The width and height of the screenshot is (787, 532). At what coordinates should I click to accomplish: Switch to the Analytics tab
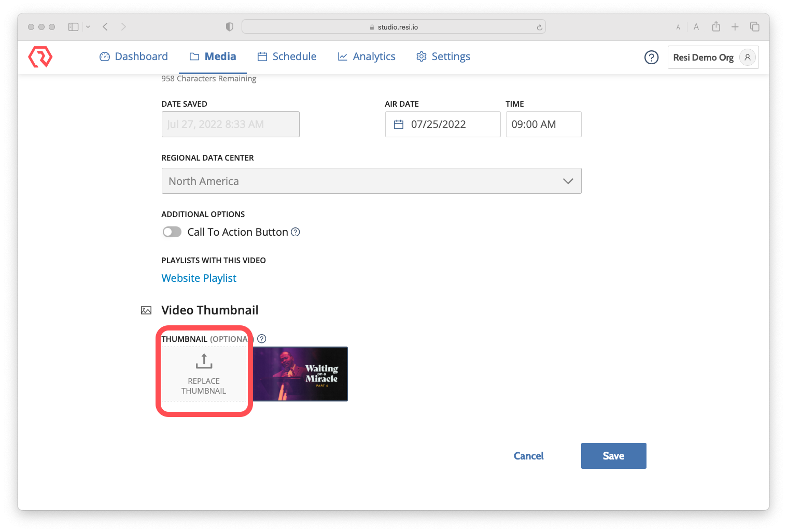374,56
